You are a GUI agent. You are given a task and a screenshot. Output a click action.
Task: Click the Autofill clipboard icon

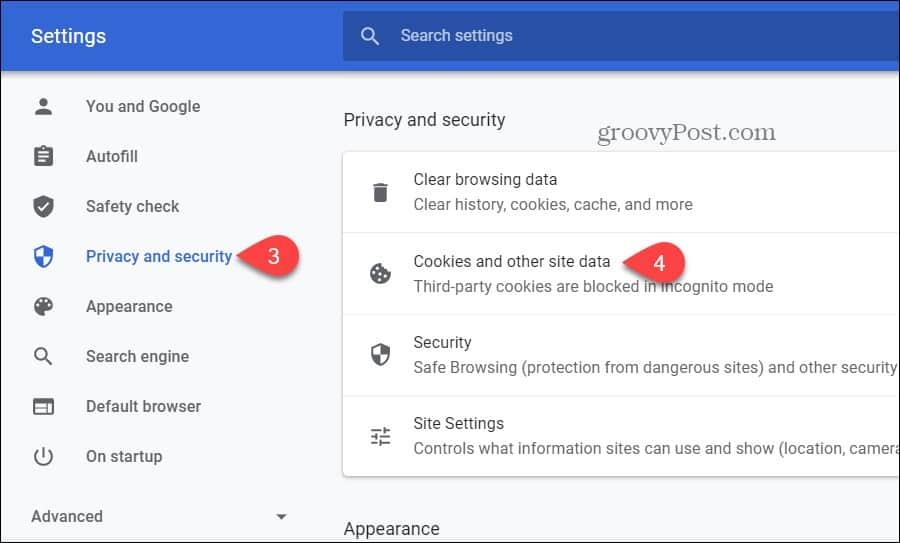(x=43, y=156)
